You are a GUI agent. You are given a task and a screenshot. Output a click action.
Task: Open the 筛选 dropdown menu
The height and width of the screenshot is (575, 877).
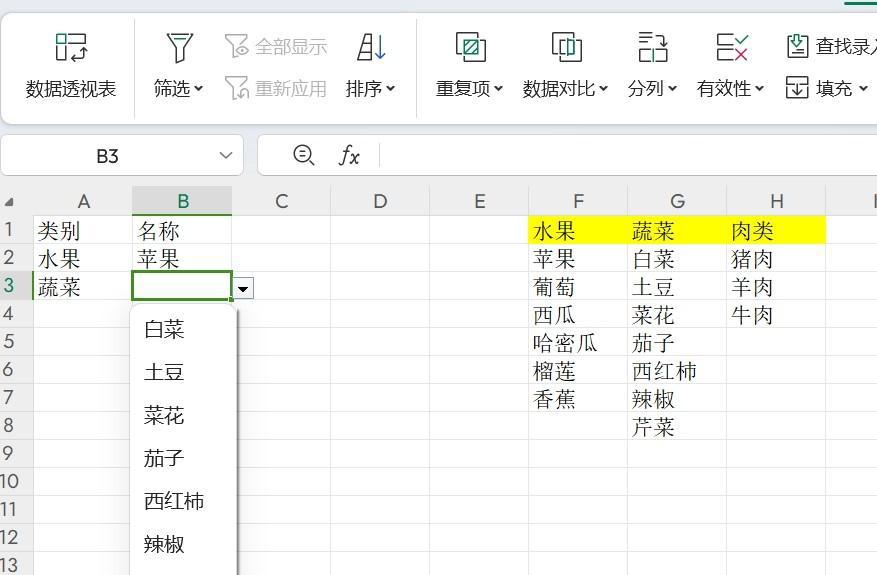coord(199,88)
